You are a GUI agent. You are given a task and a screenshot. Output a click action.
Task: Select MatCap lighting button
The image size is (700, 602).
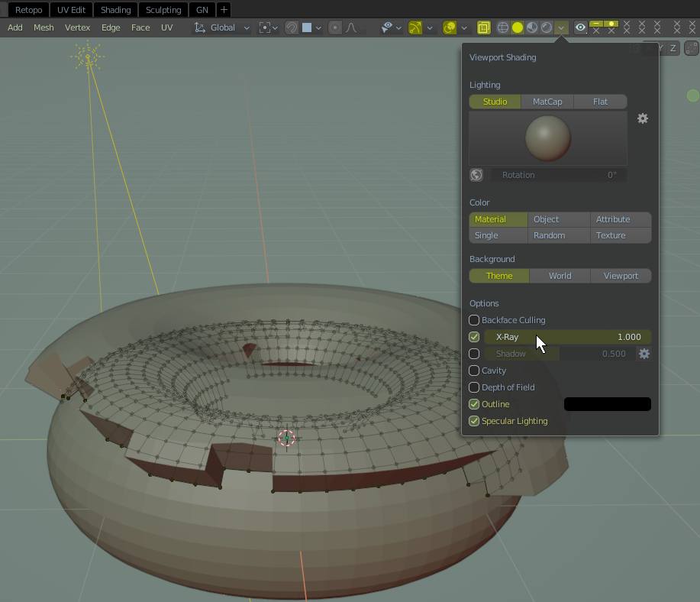coord(547,102)
